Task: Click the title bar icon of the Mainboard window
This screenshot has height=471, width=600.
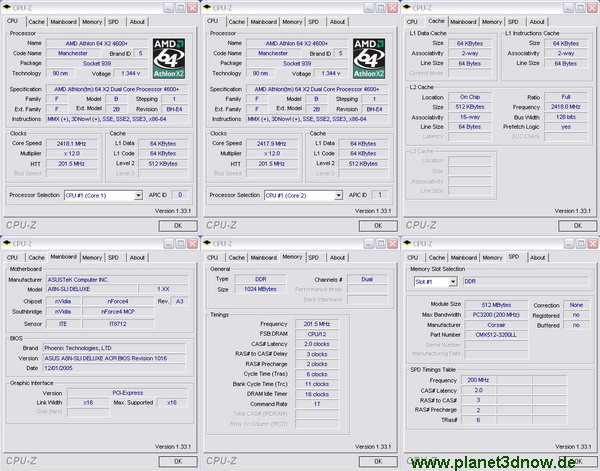Action: coord(7,243)
